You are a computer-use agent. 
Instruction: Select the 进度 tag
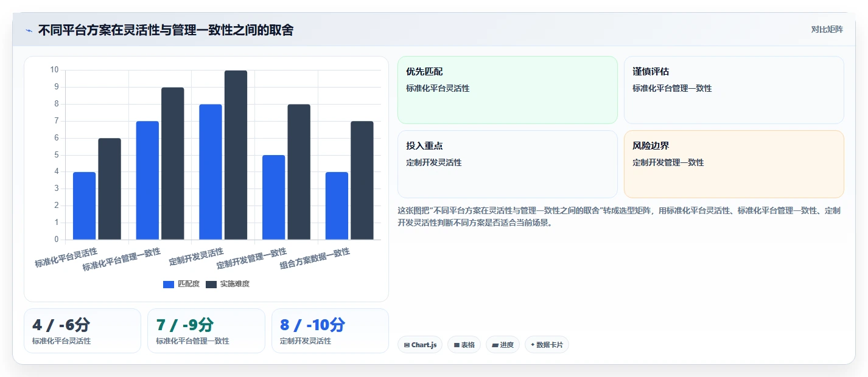point(503,345)
